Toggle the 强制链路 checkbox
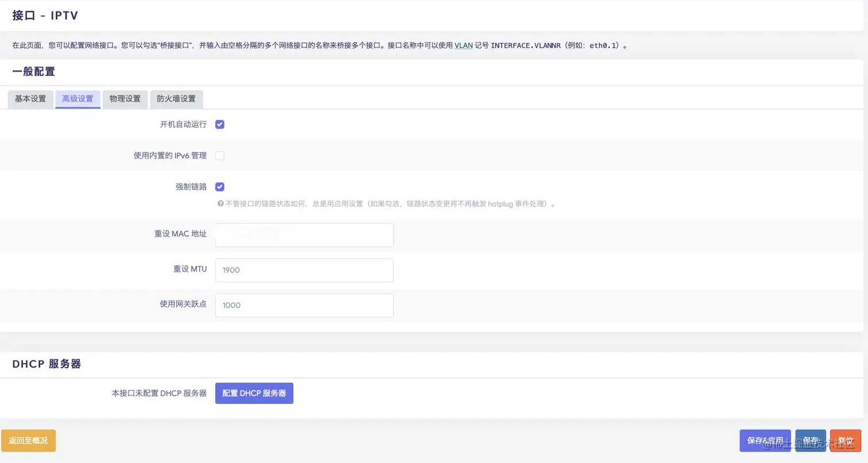 [220, 186]
